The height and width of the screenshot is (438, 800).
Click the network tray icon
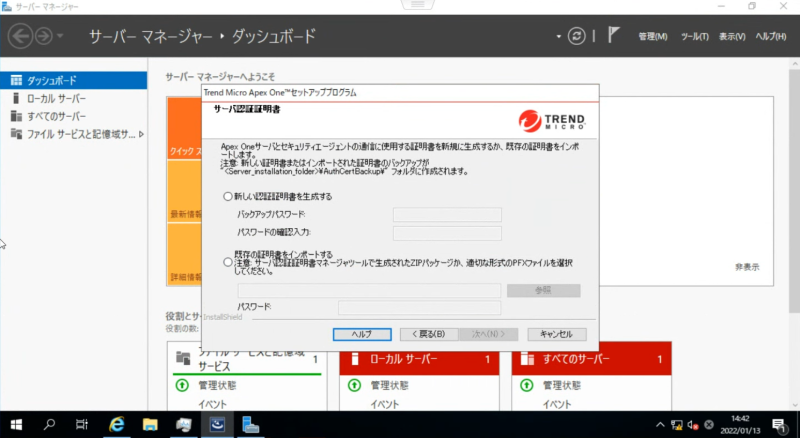click(677, 425)
